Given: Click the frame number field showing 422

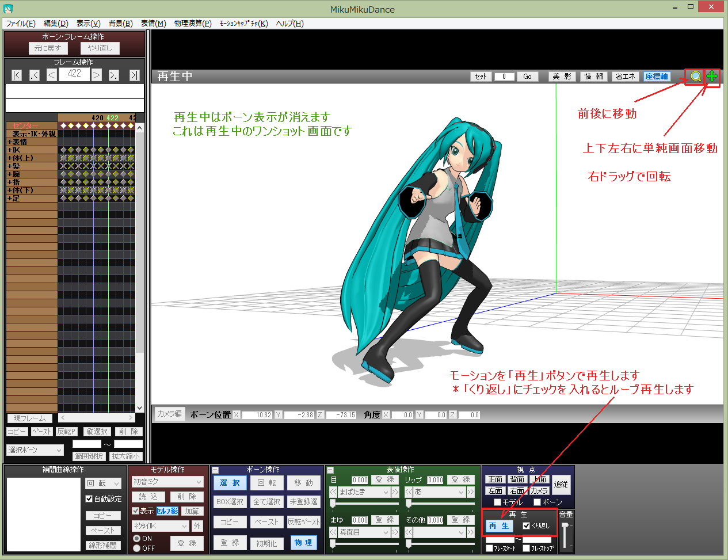Looking at the screenshot, I should coord(74,74).
